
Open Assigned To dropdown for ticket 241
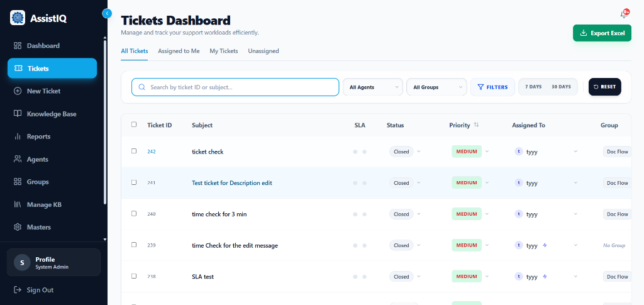tap(575, 182)
